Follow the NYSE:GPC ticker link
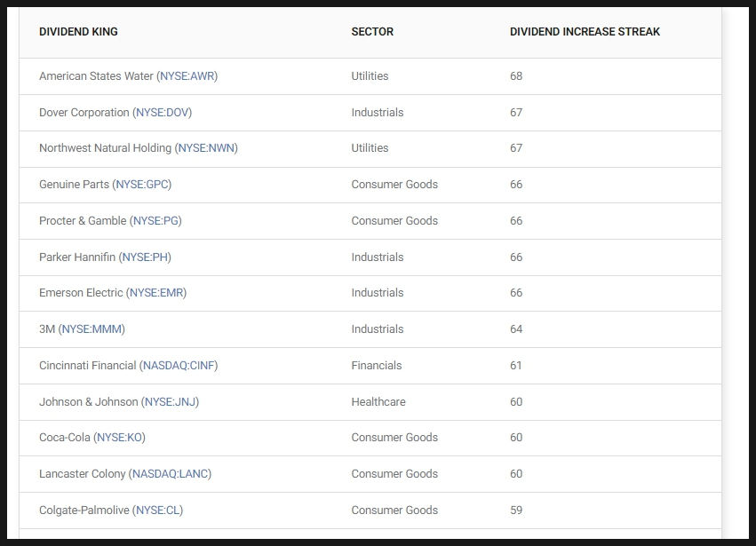756x546 pixels. click(142, 185)
